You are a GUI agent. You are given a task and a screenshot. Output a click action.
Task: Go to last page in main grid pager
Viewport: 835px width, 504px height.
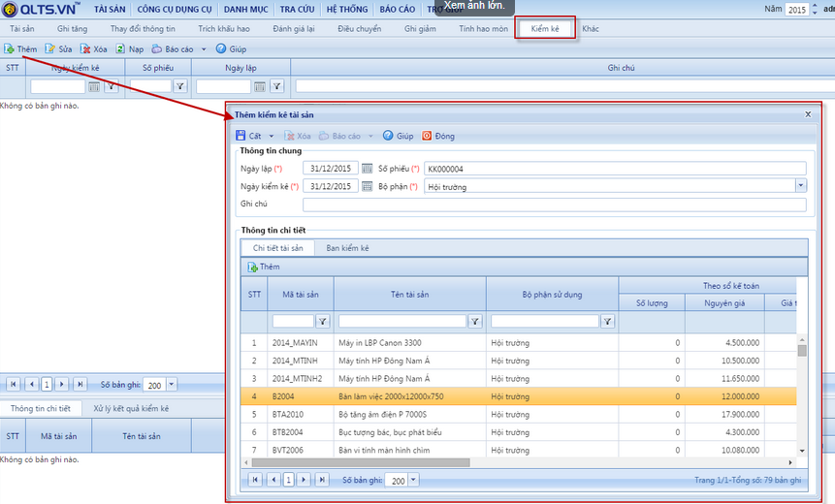(x=80, y=384)
